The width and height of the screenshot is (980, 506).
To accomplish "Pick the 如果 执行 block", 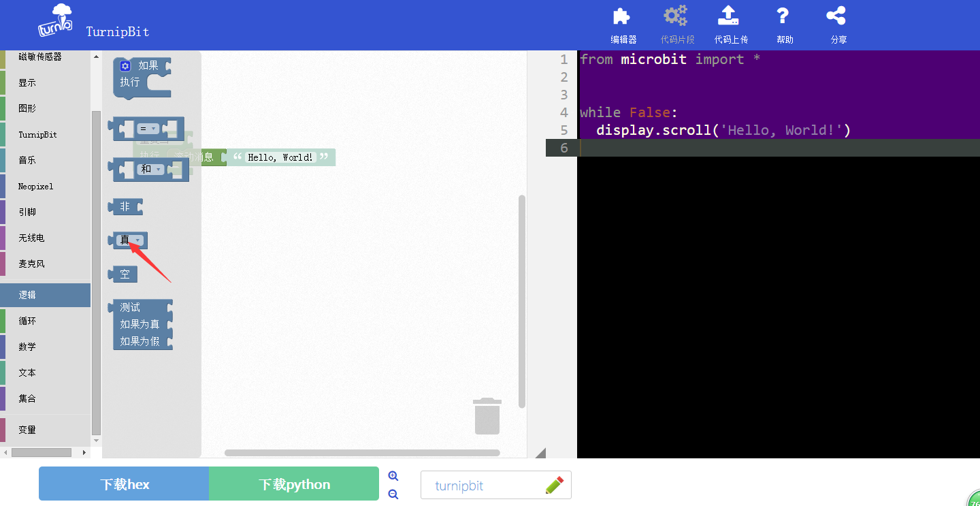I will pos(142,78).
